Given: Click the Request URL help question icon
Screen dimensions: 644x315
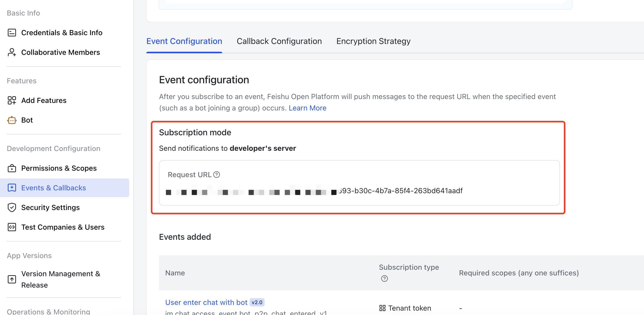Looking at the screenshot, I should tap(217, 175).
